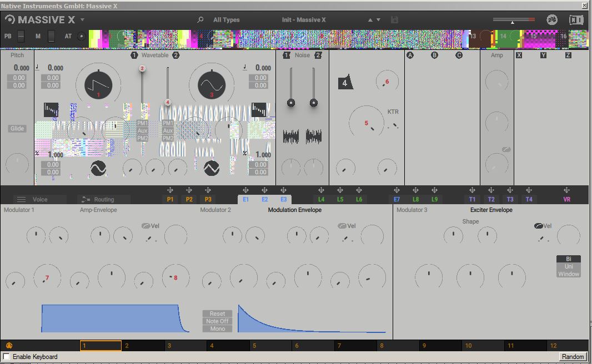Select the L5 modulation tab
This screenshot has height=364, width=592.
(340, 199)
